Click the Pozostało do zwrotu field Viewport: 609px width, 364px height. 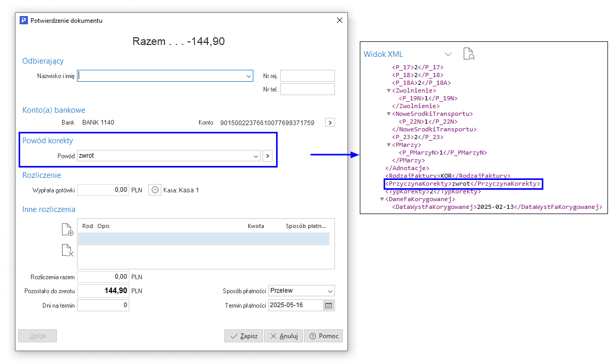click(x=103, y=291)
